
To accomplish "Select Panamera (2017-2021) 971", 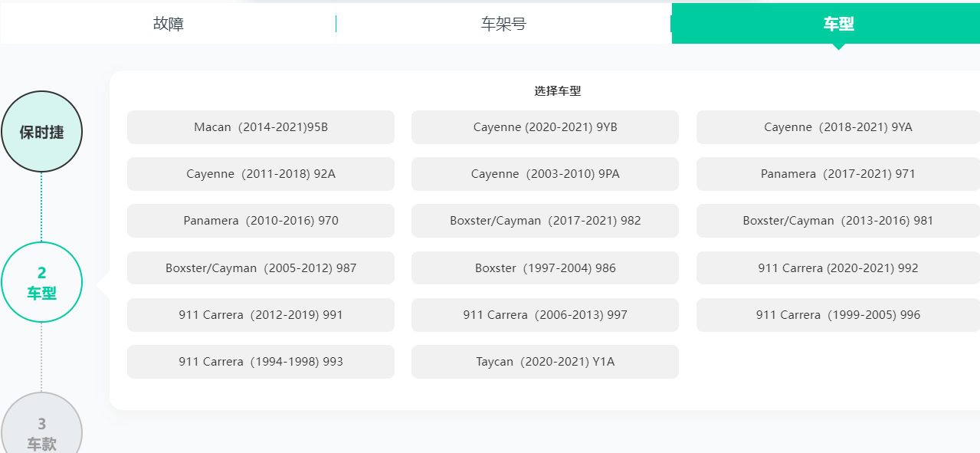I will pos(837,174).
